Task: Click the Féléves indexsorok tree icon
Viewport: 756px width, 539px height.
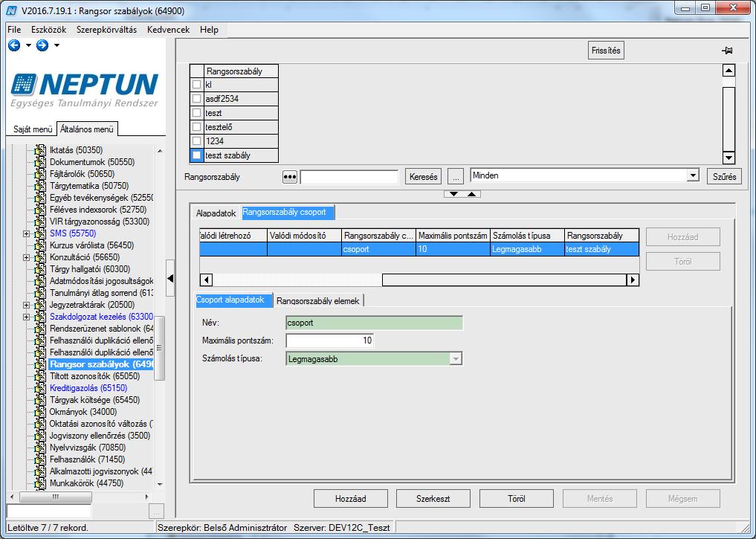Action: (40, 210)
